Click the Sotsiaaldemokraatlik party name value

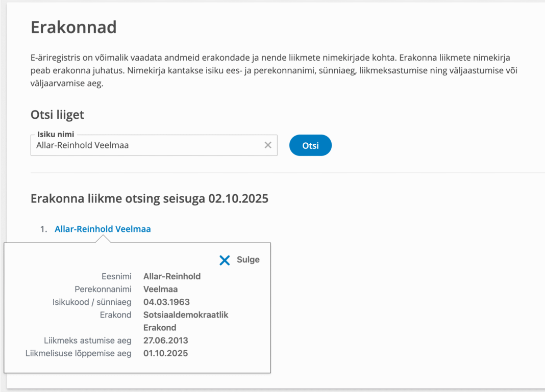click(x=186, y=315)
